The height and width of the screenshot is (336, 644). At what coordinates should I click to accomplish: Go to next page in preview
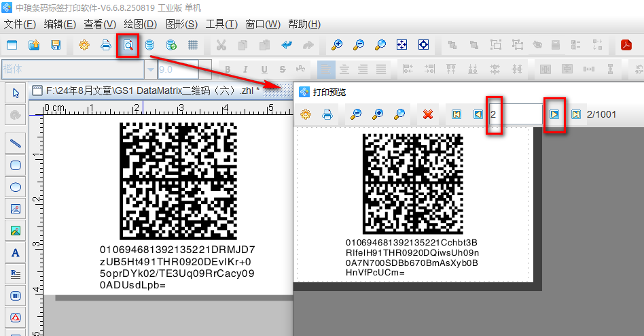click(555, 114)
